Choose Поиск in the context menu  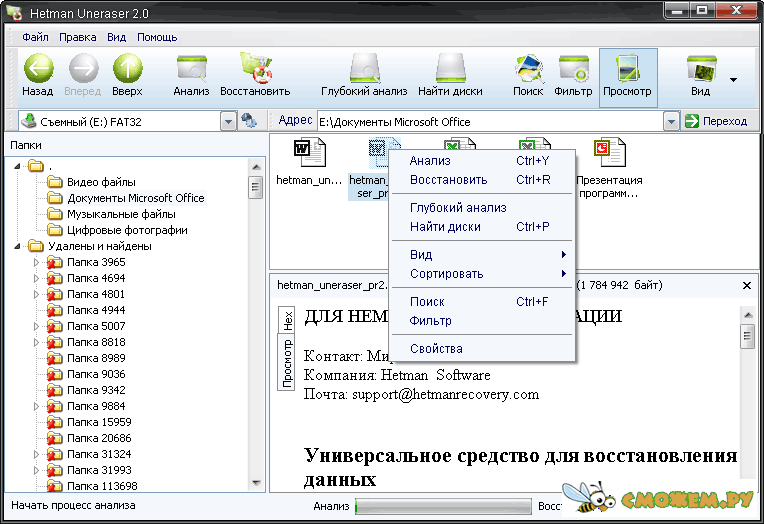[482, 302]
